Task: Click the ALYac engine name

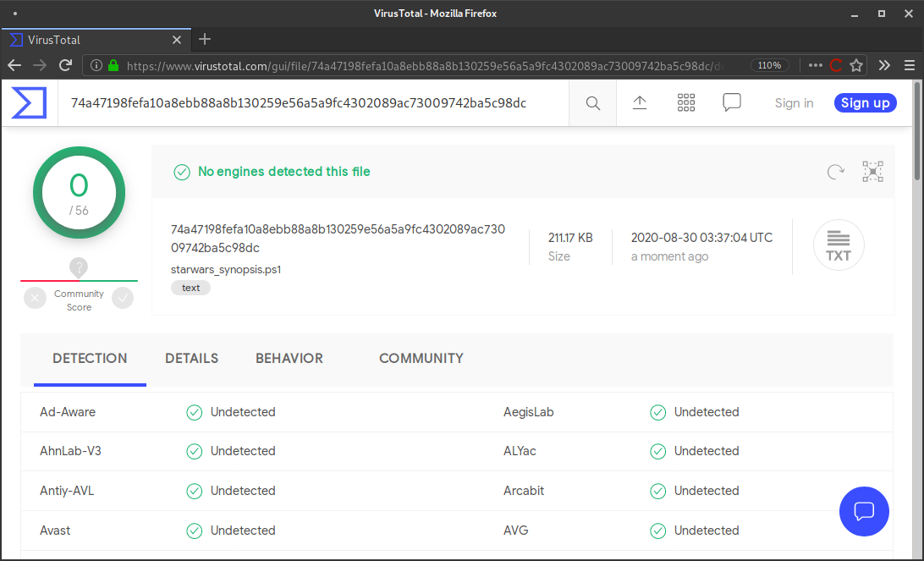Action: (520, 451)
